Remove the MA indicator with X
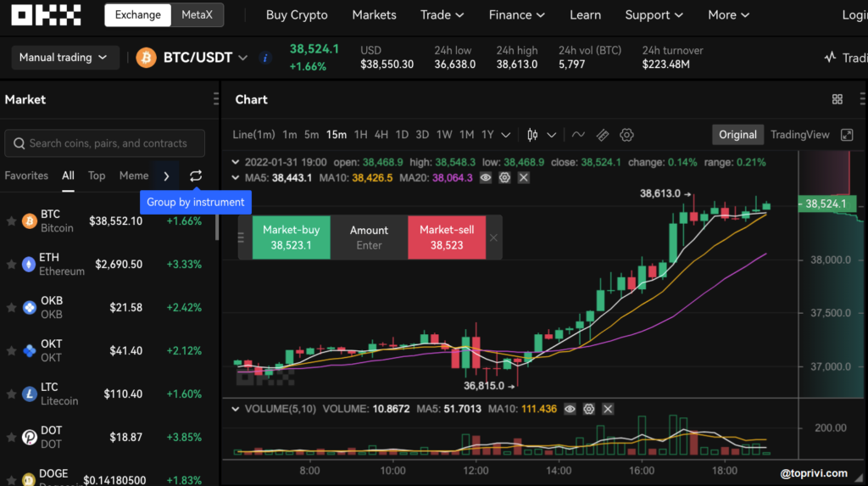Viewport: 868px width, 486px height. (523, 178)
